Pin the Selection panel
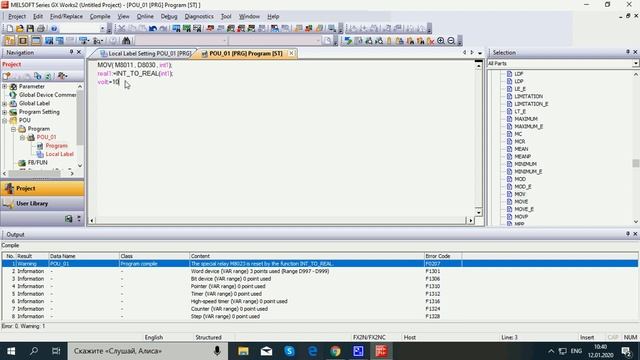The height and width of the screenshot is (360, 640). point(628,52)
